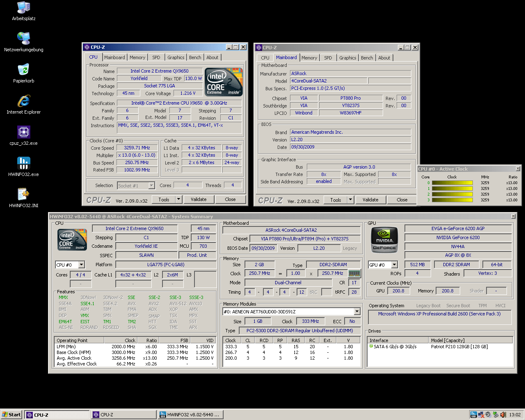
Task: Close the HWiNFO32 System Summary window
Action: point(513,216)
